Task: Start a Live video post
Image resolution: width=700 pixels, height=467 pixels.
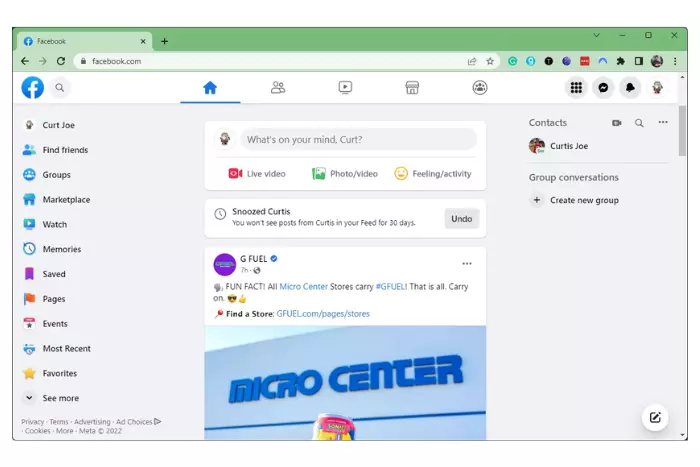Action: pos(257,174)
